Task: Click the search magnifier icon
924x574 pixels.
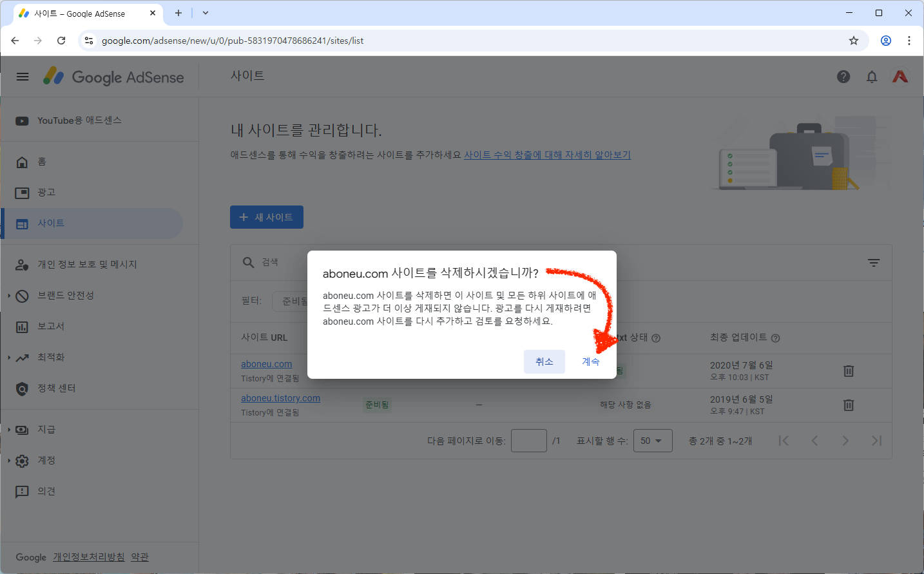Action: (248, 262)
